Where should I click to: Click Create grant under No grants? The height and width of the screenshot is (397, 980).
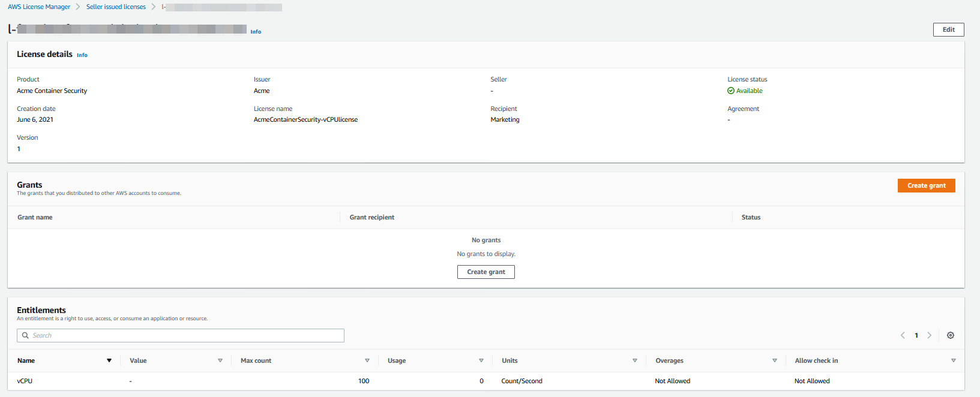486,272
